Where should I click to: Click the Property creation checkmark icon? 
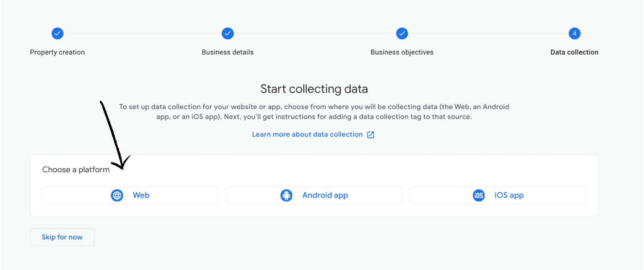coord(57,33)
